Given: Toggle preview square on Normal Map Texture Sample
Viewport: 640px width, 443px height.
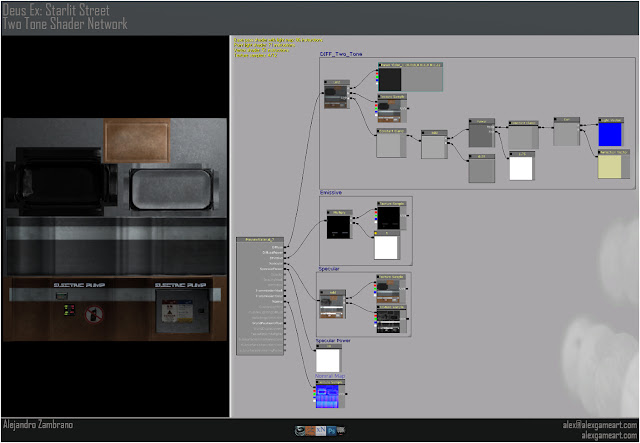Looking at the screenshot, I should (318, 382).
